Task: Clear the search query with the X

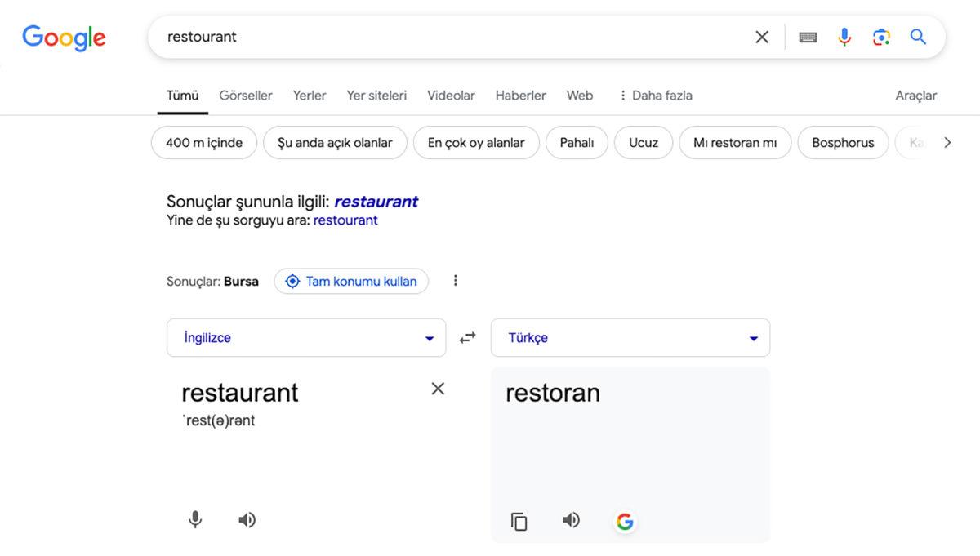Action: [x=761, y=36]
